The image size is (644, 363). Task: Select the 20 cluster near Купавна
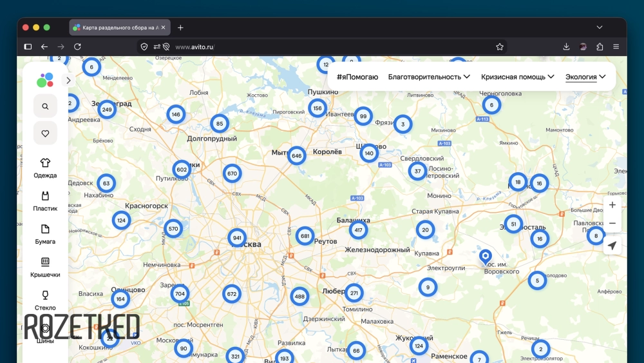(426, 230)
